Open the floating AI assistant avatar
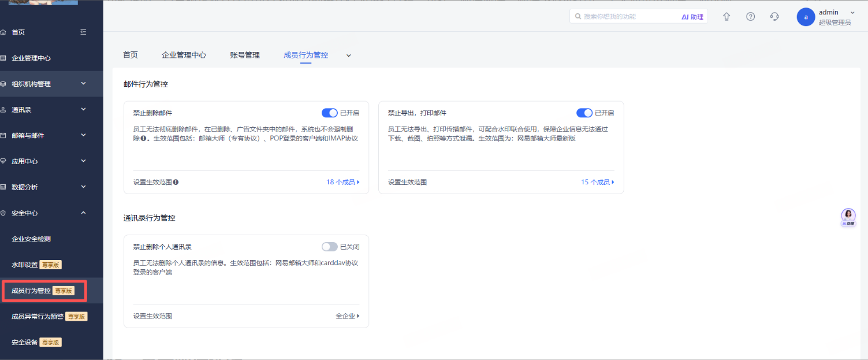Screen dimensions: 868x360 click(x=848, y=217)
